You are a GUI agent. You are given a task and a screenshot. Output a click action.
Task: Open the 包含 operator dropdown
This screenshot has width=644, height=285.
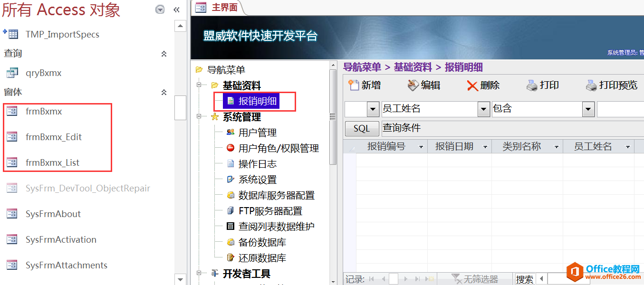(588, 109)
